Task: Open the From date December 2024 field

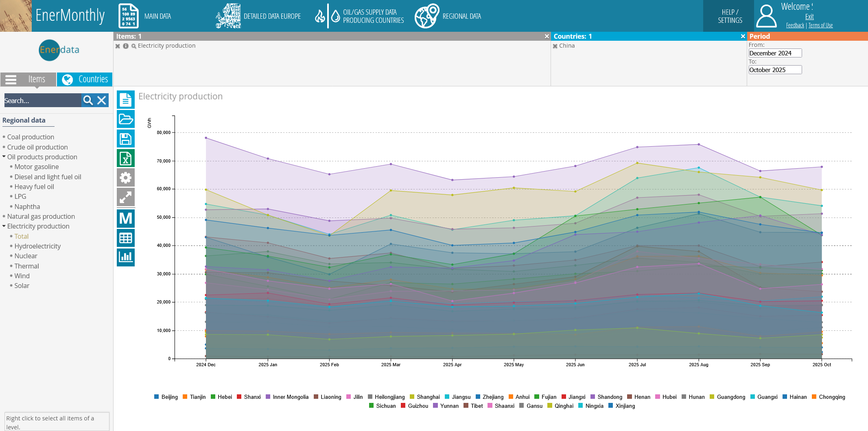Action: 775,53
